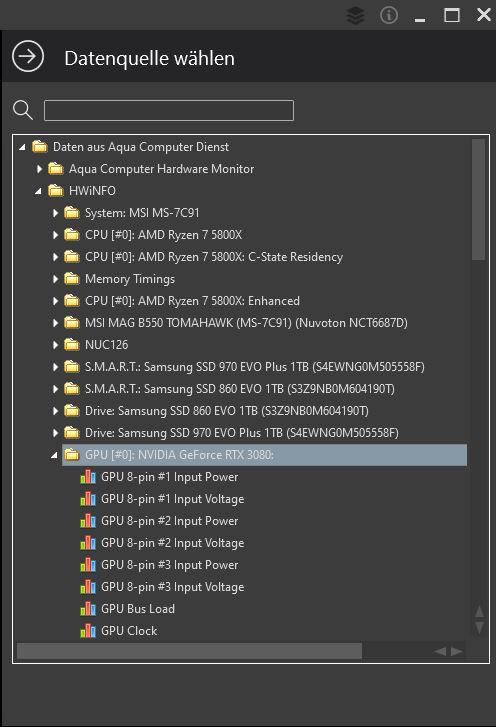Image resolution: width=496 pixels, height=727 pixels.
Task: Expand Drive: Samsung SSD 860 EVO node
Action: coord(55,411)
